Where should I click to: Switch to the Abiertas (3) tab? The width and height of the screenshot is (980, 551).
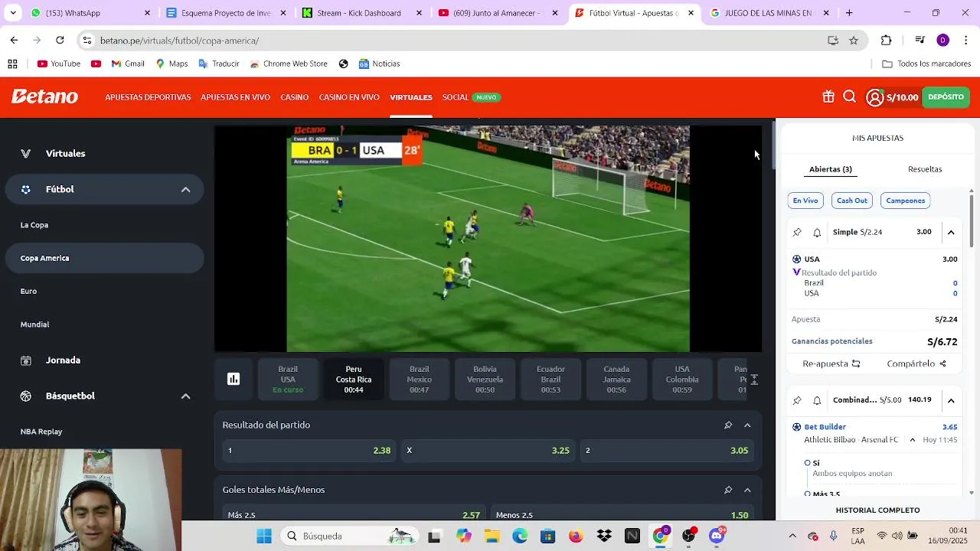[x=831, y=169]
